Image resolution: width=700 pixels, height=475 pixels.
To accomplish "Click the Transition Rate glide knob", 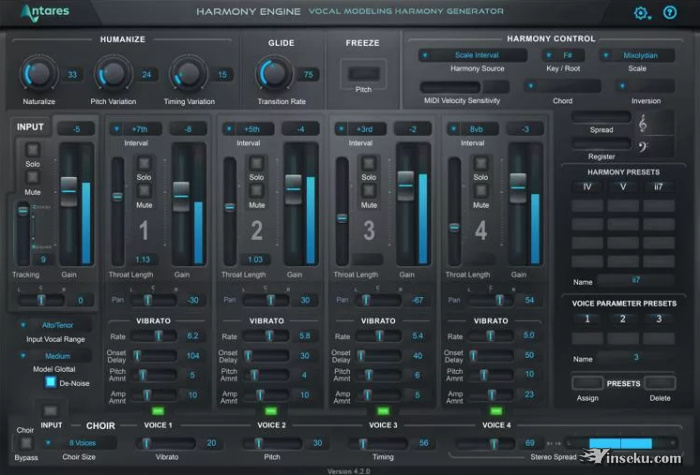I will (x=272, y=73).
